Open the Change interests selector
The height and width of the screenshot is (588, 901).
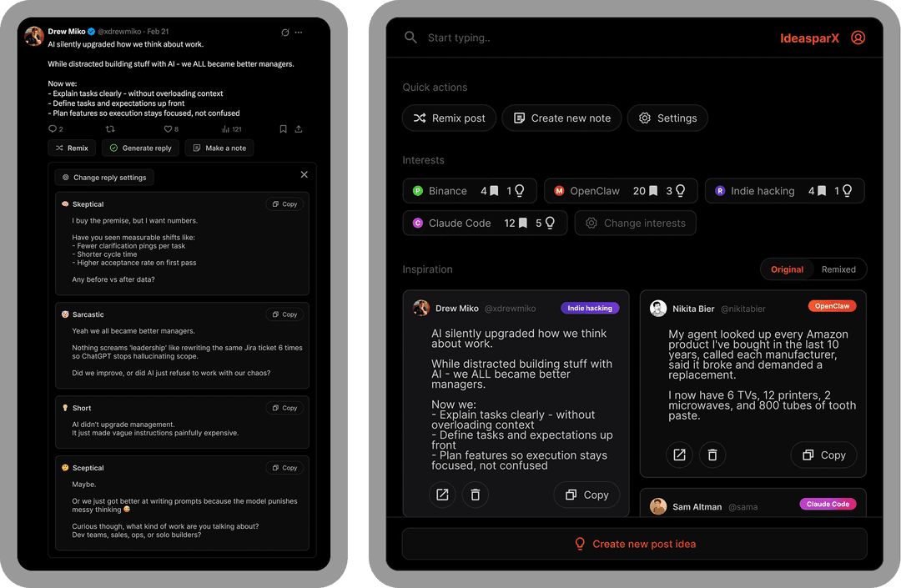click(x=635, y=224)
